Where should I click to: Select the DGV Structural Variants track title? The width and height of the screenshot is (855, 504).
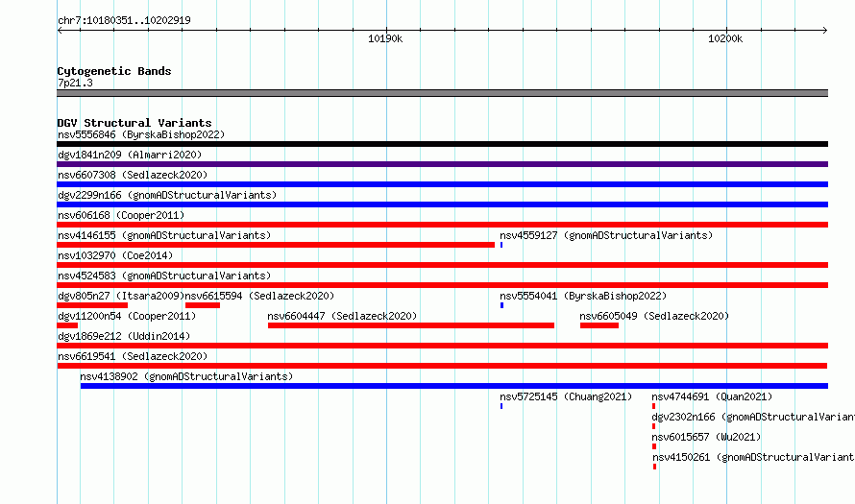(x=134, y=123)
